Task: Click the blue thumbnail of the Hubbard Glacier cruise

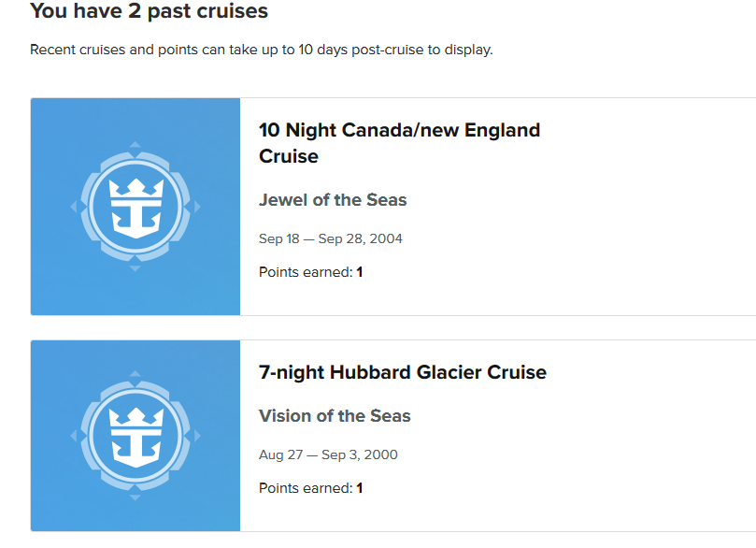Action: (136, 436)
